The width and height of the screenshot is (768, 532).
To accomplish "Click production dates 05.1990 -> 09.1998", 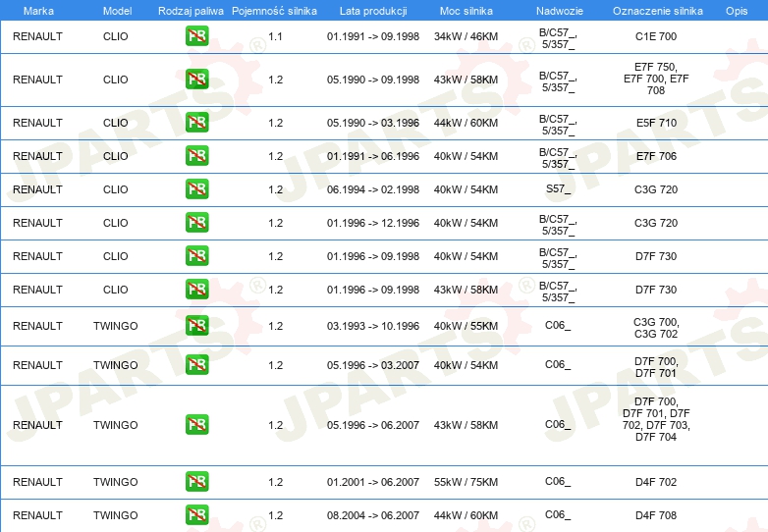I will [x=373, y=80].
